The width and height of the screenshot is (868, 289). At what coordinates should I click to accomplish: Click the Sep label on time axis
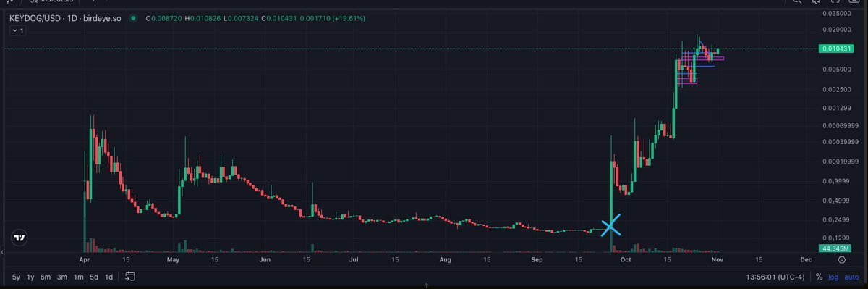(537, 259)
